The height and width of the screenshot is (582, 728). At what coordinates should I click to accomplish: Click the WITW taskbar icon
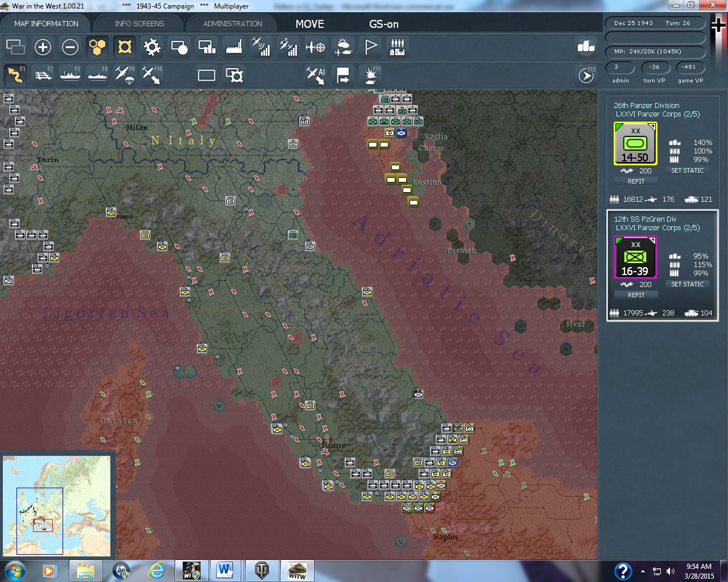pos(297,570)
